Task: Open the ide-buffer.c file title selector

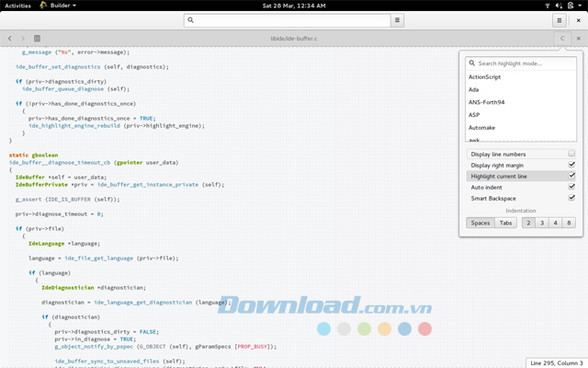Action: pos(294,39)
